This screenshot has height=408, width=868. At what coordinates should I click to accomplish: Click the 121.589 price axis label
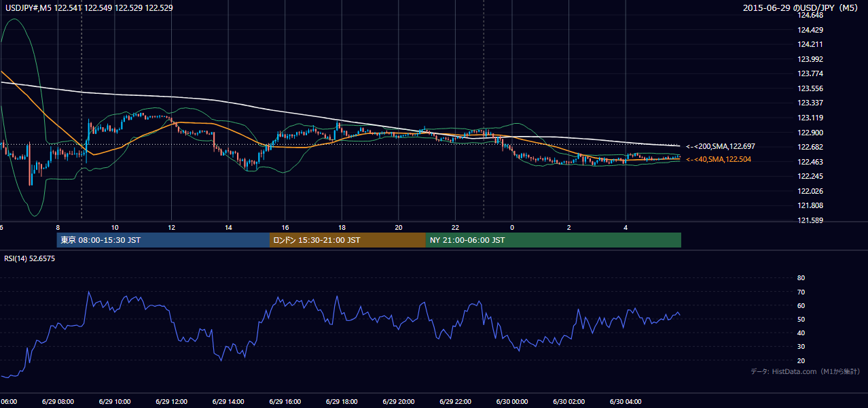(810, 220)
